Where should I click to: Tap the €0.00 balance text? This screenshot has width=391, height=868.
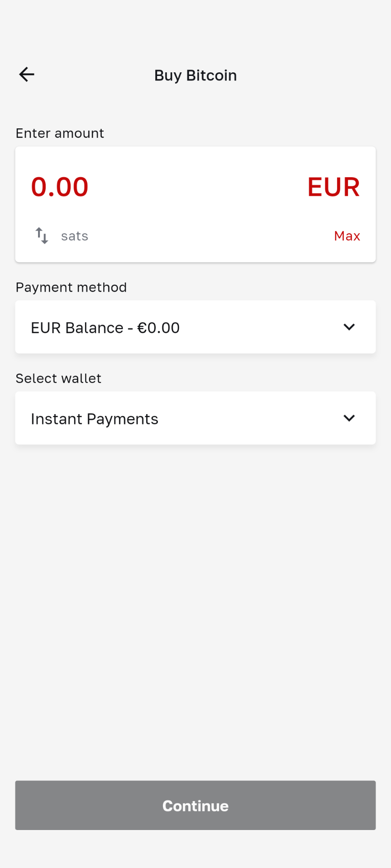tap(158, 328)
